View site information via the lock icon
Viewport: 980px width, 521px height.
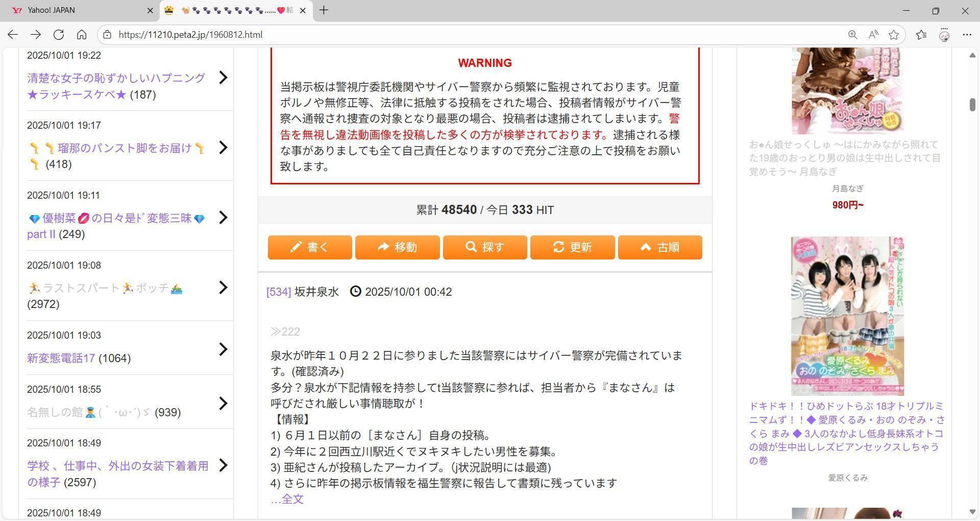[107, 35]
